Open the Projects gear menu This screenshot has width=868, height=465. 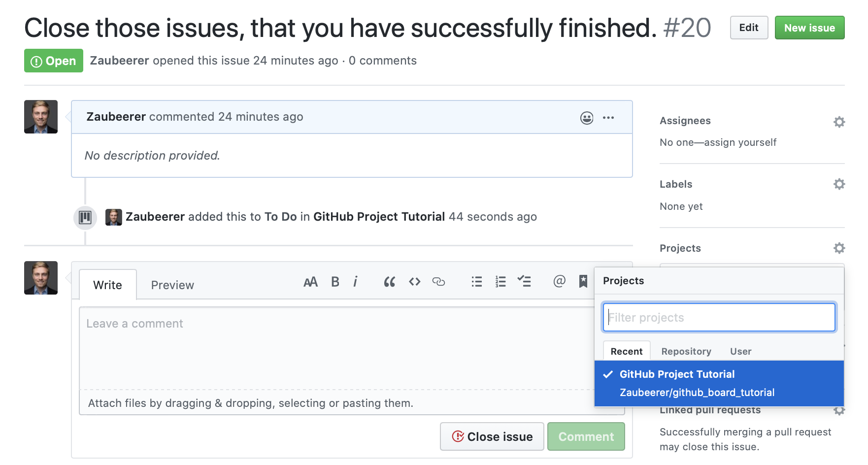point(839,248)
